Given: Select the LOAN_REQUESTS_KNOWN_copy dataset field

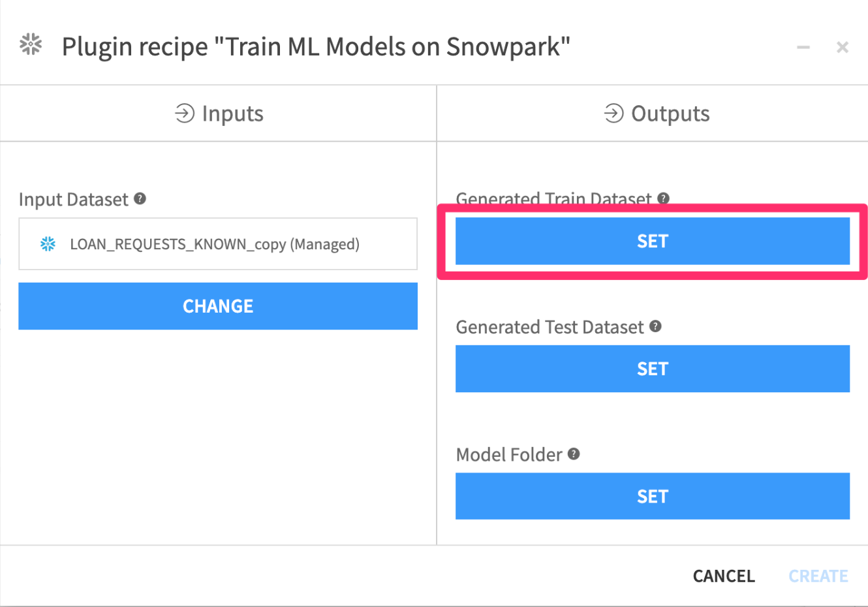Looking at the screenshot, I should coord(218,244).
